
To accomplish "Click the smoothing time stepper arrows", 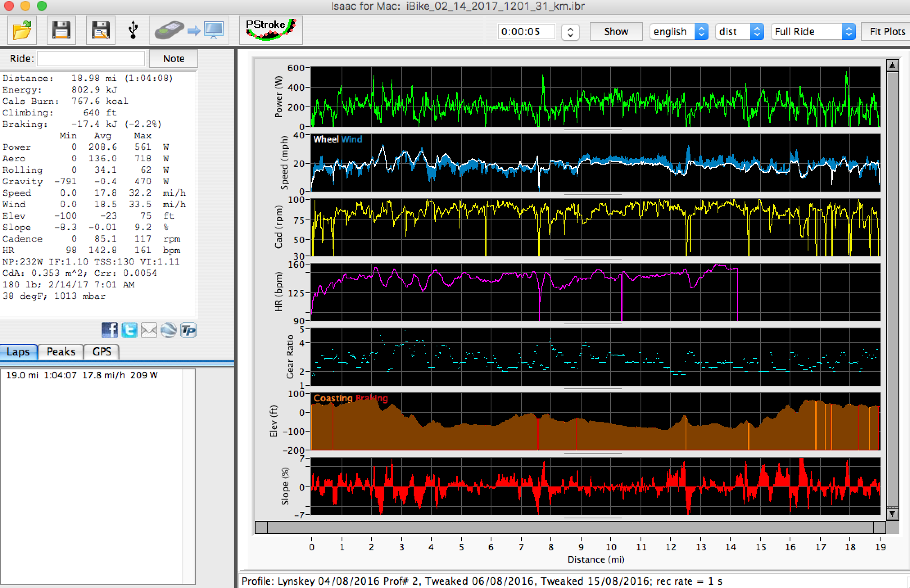I will coord(570,32).
